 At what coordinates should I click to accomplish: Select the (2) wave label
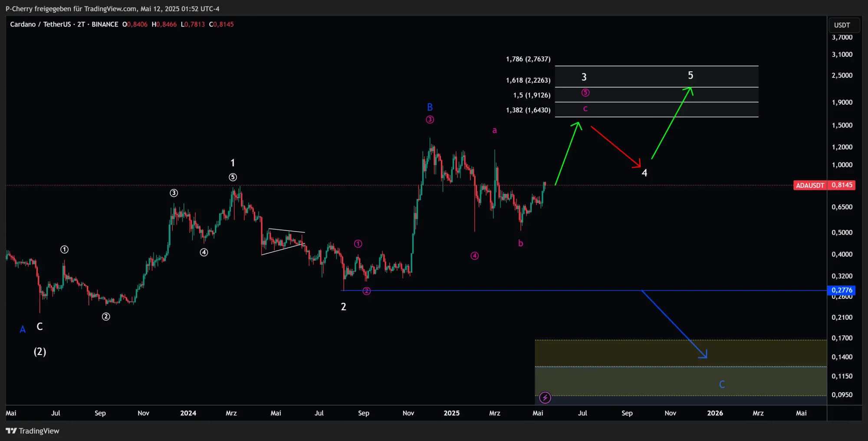point(40,351)
